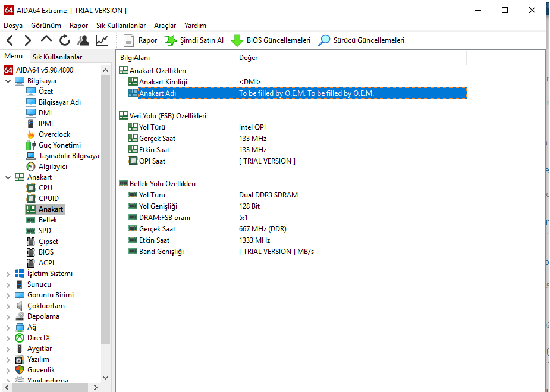
Task: Open the Görünüm menu
Action: [46, 25]
